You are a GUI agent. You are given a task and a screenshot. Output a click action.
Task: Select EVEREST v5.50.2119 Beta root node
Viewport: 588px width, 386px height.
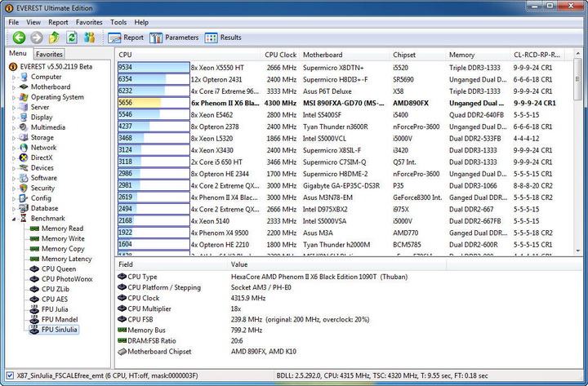51,67
